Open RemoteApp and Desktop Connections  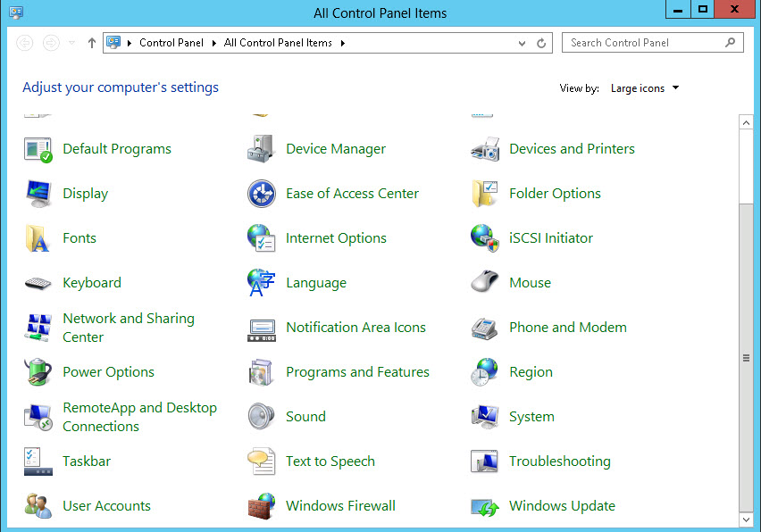tap(140, 417)
